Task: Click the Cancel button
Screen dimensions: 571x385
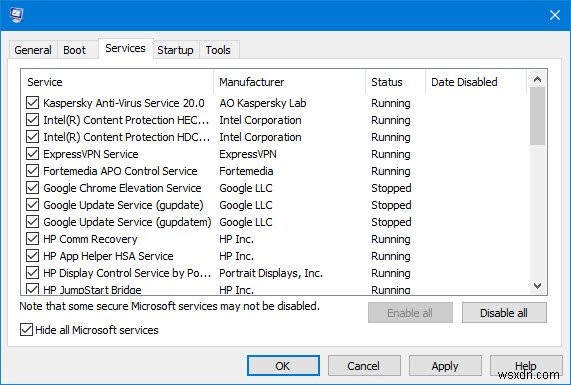Action: click(364, 366)
